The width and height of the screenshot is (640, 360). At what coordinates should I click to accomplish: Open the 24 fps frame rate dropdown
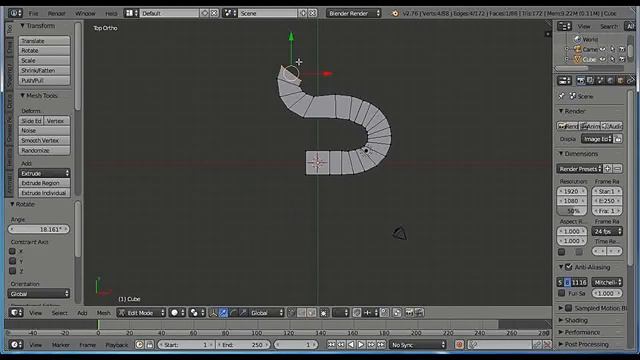pyautogui.click(x=607, y=231)
